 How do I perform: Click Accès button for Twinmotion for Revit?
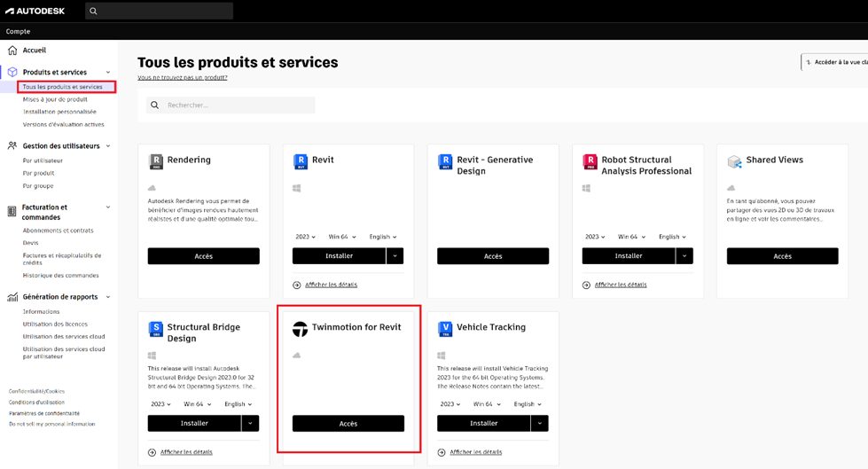348,423
